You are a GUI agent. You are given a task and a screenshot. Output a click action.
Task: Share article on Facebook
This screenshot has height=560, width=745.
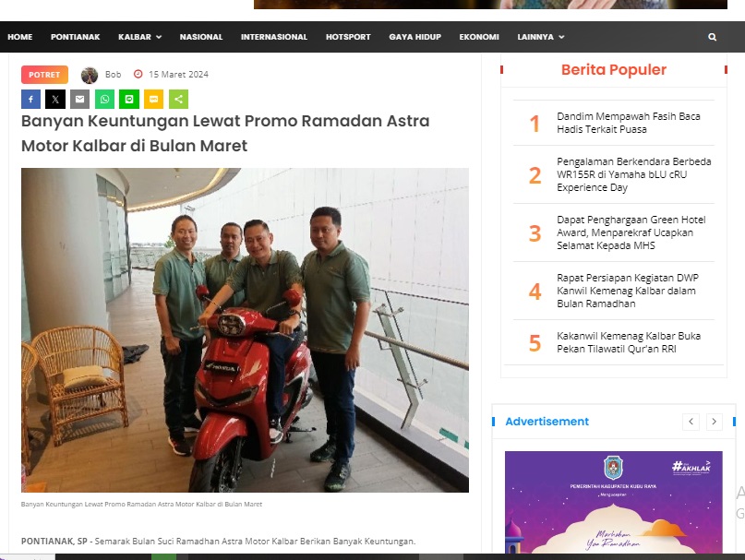click(x=30, y=100)
